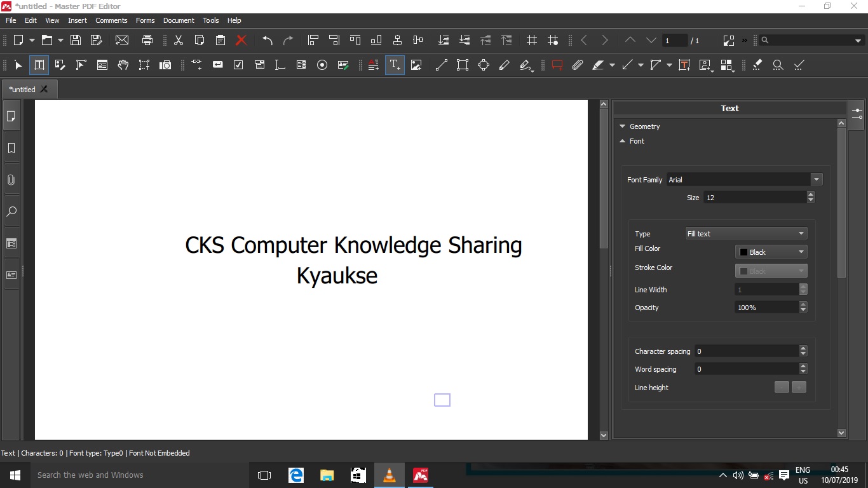Send document by email icon
Screen dimensions: 868x488
[x=122, y=40]
